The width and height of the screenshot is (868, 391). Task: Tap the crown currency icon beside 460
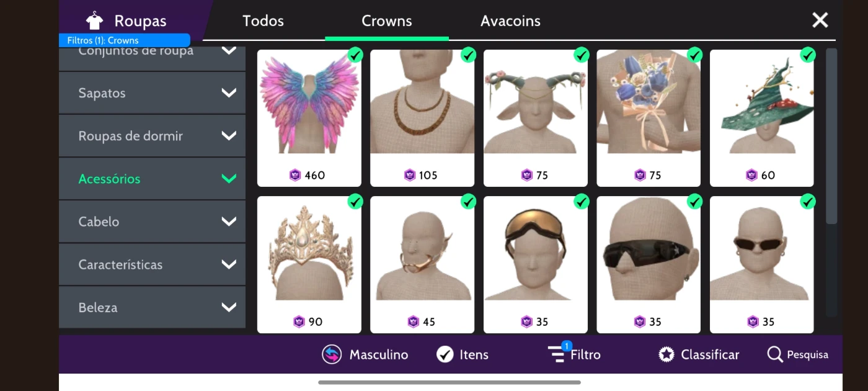(296, 175)
